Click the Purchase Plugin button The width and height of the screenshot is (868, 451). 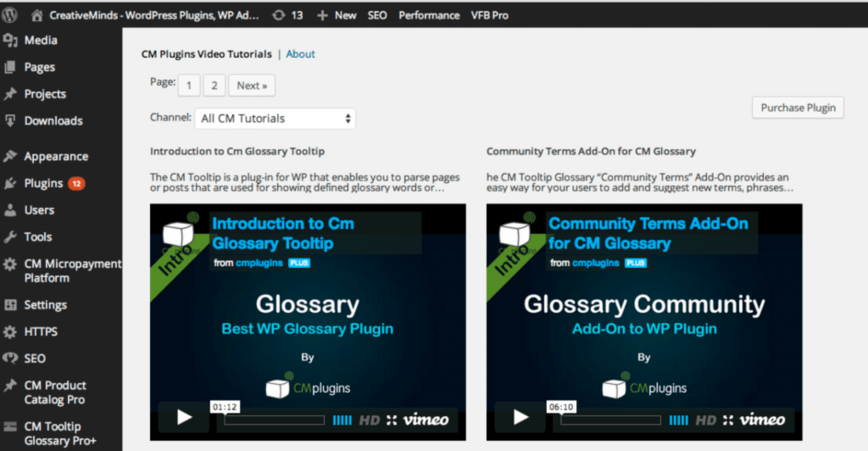798,108
